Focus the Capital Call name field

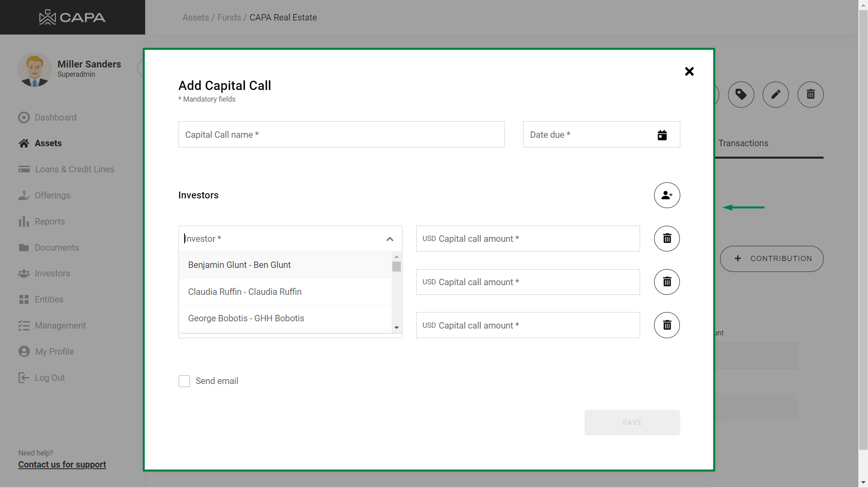pyautogui.click(x=341, y=135)
